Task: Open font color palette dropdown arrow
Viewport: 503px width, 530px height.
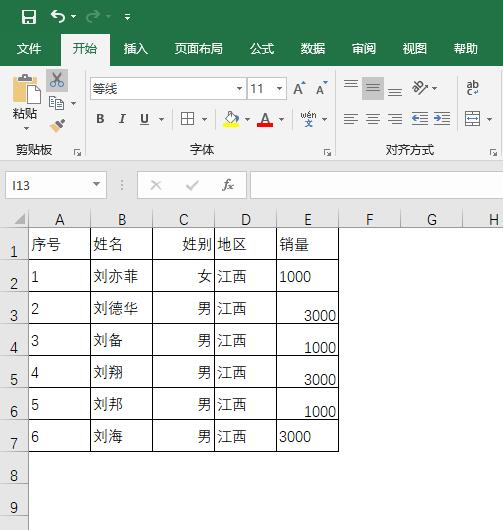Action: pyautogui.click(x=281, y=119)
